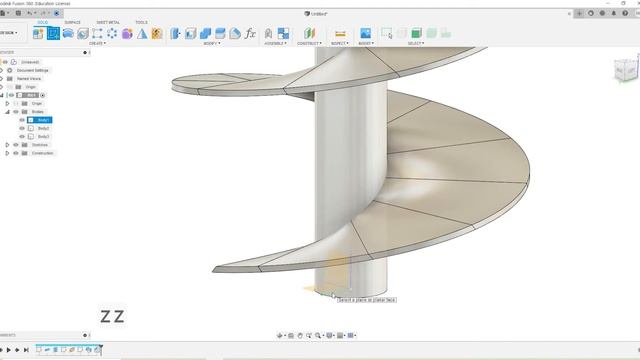Open the INSPECT dropdown menu

click(340, 43)
